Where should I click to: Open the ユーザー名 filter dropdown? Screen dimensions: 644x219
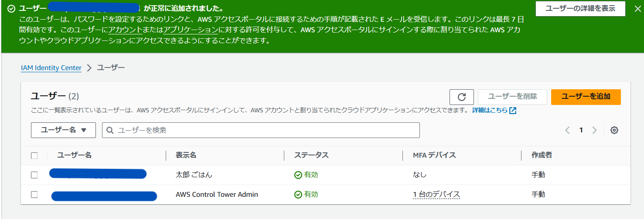63,130
